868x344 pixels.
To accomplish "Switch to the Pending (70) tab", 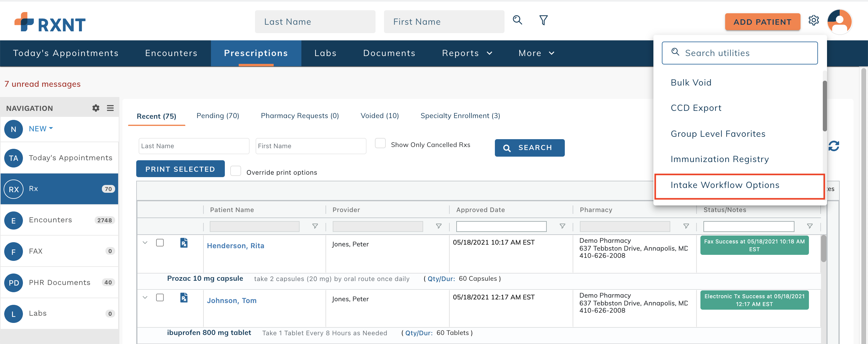I will (x=218, y=116).
